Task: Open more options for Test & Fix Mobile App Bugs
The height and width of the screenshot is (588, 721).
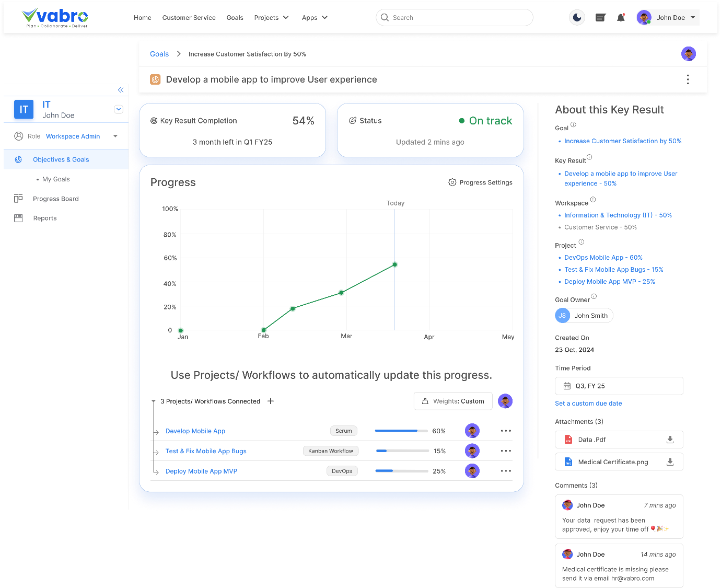Action: [x=506, y=451]
